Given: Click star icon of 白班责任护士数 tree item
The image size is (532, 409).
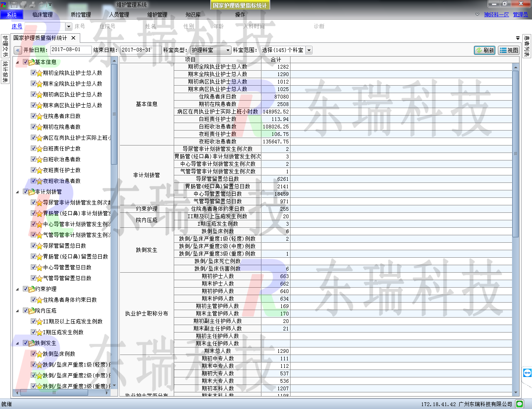Looking at the screenshot, I should pos(39,149).
